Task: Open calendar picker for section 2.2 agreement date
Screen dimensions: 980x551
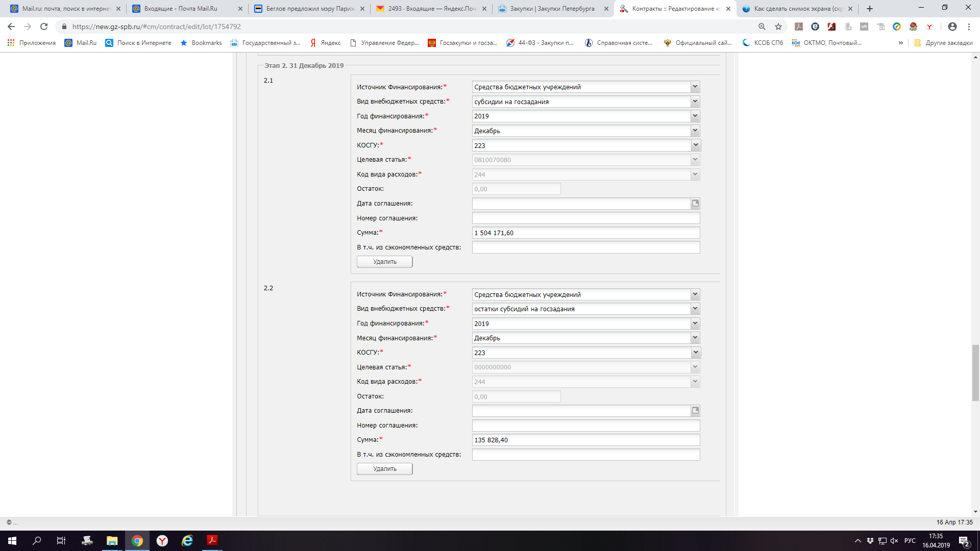Action: point(695,411)
